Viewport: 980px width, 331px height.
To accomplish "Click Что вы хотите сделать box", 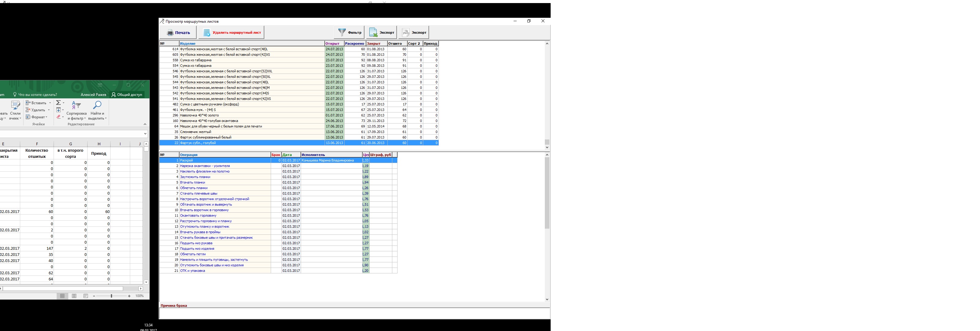I will point(37,94).
